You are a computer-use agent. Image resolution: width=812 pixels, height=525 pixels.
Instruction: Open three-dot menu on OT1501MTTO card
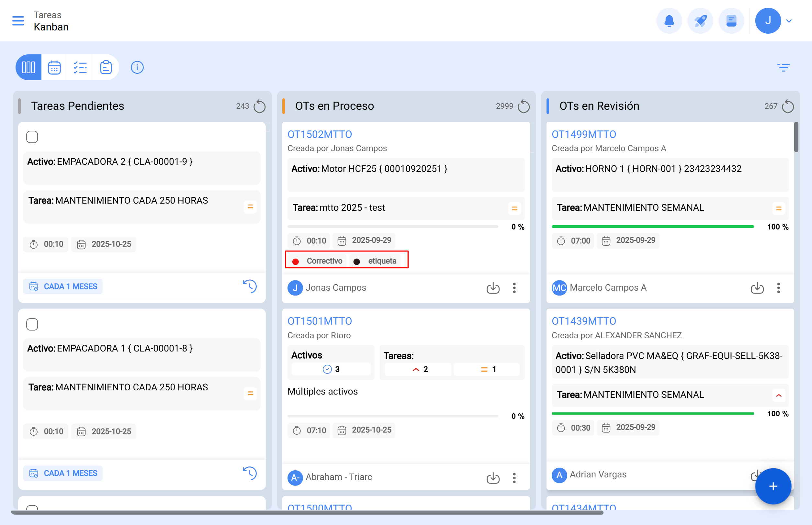point(514,478)
